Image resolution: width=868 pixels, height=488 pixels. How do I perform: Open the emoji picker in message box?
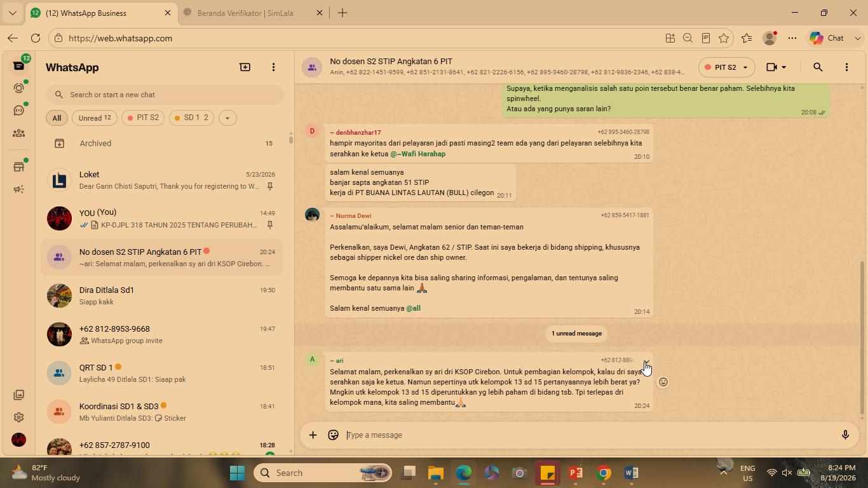[x=333, y=435]
